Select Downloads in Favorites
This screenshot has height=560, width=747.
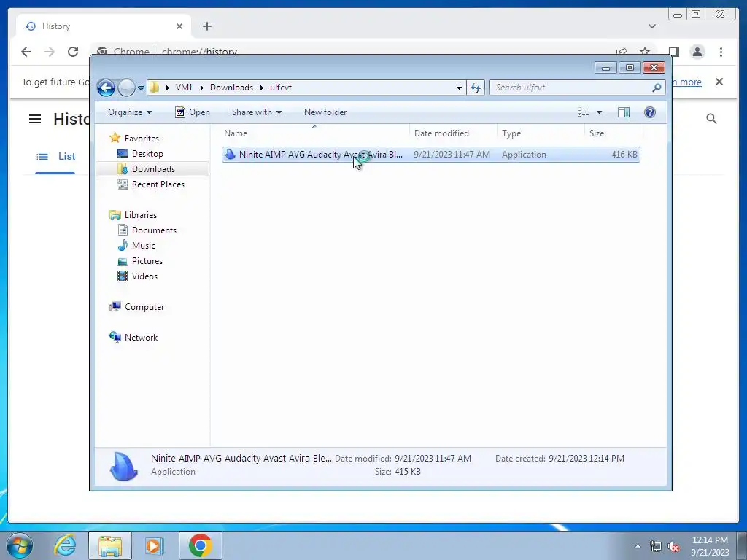pyautogui.click(x=153, y=169)
